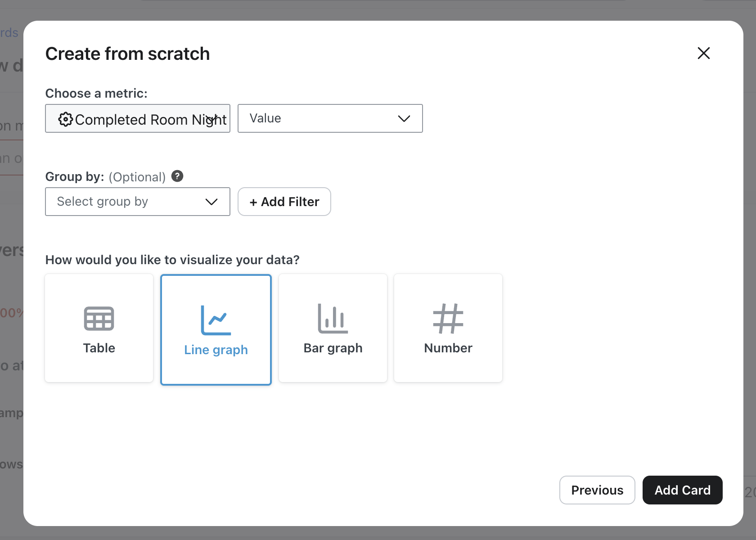Open the Select group by dropdown
756x540 pixels.
click(x=137, y=202)
